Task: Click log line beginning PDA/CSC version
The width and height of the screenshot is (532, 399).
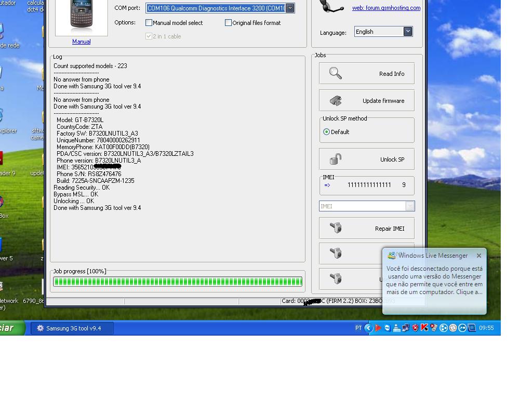Action: click(125, 154)
